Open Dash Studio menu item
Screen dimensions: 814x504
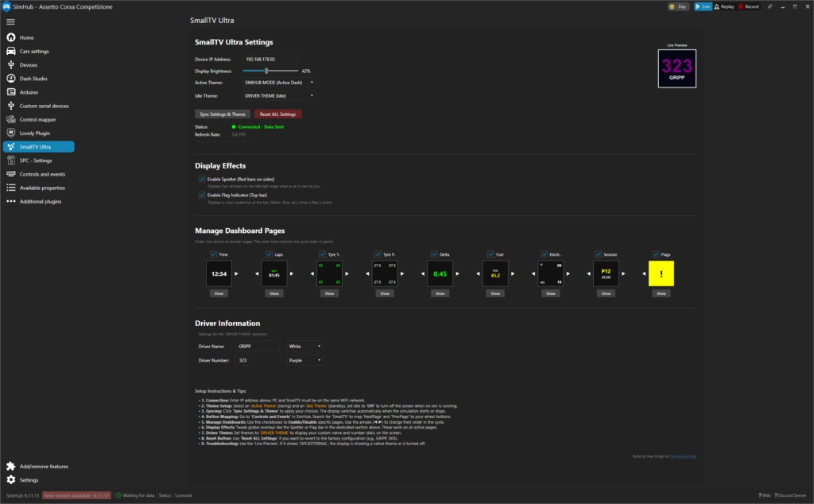point(33,79)
